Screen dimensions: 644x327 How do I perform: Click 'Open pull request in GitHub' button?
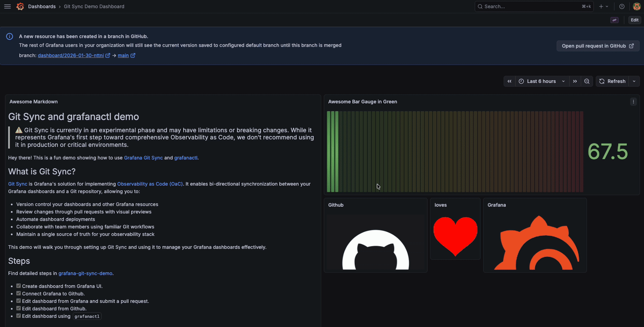tap(597, 46)
